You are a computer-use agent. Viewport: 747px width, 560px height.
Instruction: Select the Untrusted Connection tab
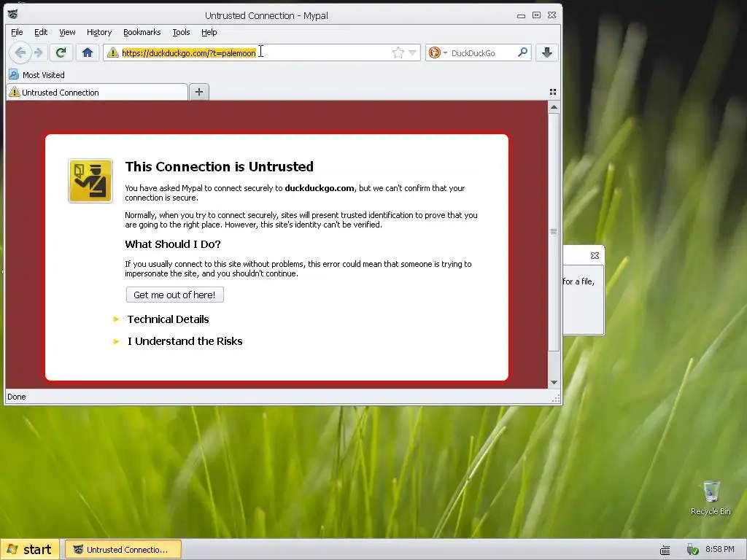point(97,93)
